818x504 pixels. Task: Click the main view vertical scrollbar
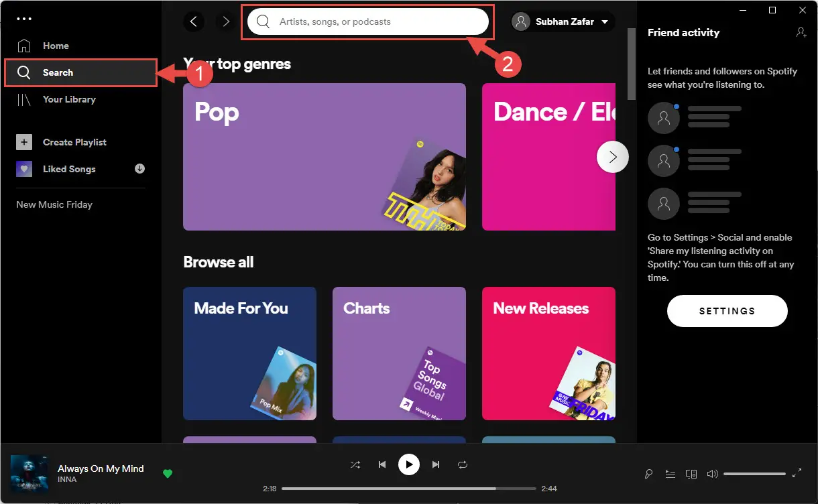click(x=631, y=64)
